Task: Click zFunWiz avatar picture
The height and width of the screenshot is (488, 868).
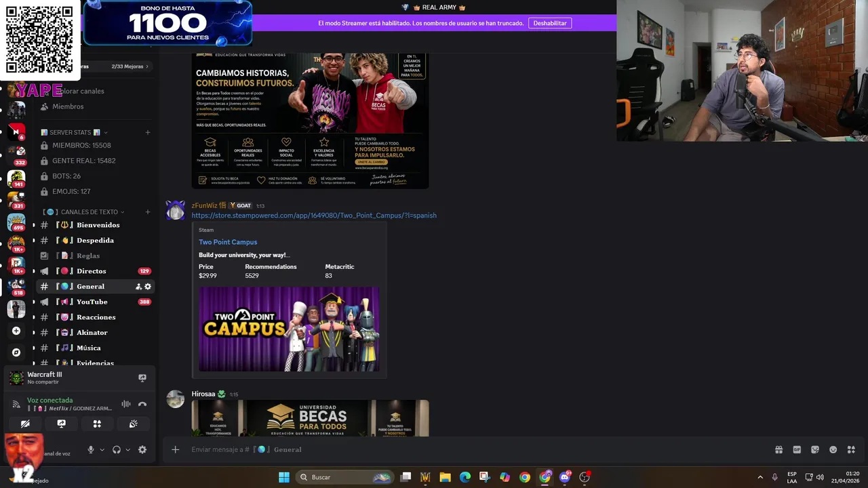Action: (x=176, y=211)
